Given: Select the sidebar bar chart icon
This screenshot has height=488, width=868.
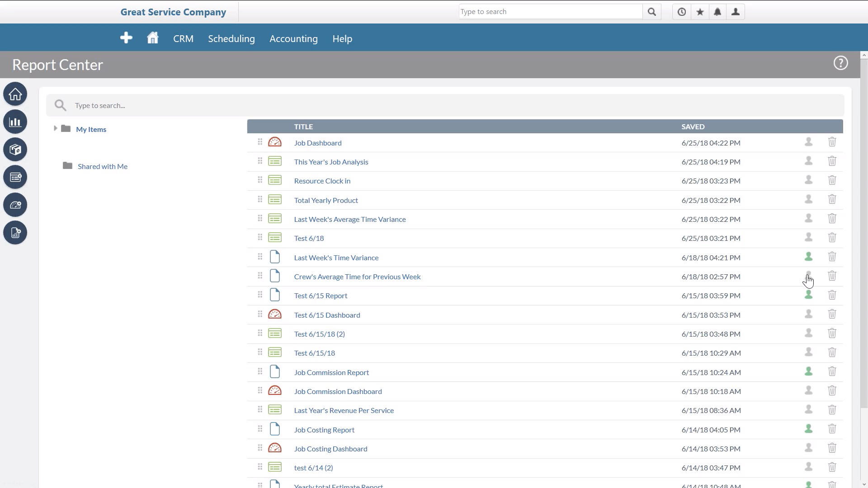Looking at the screenshot, I should pos(15,122).
